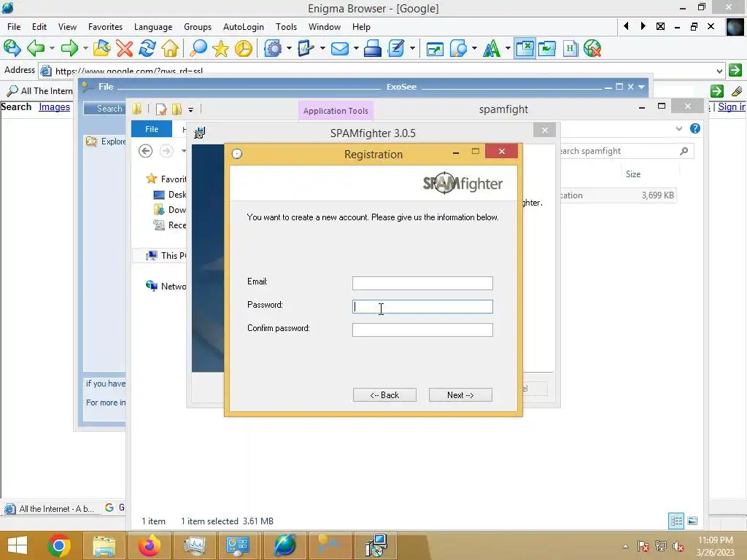Click the highlighted popup-blocker window icon

(x=525, y=48)
